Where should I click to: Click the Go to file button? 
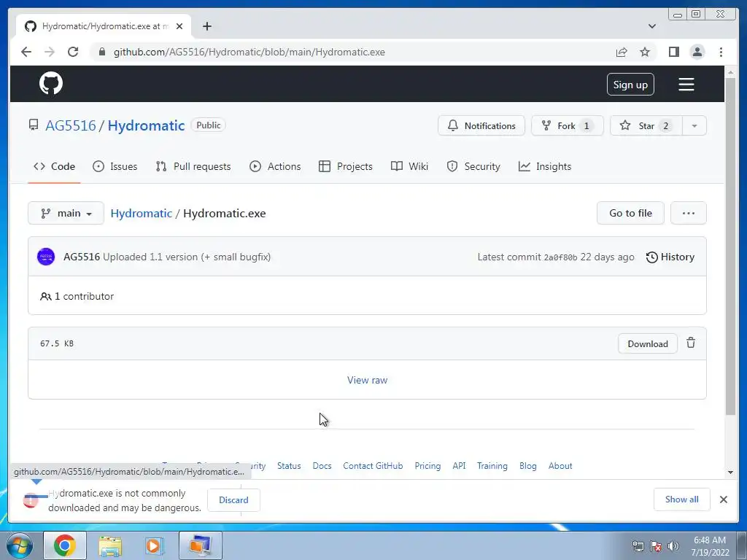pos(630,213)
